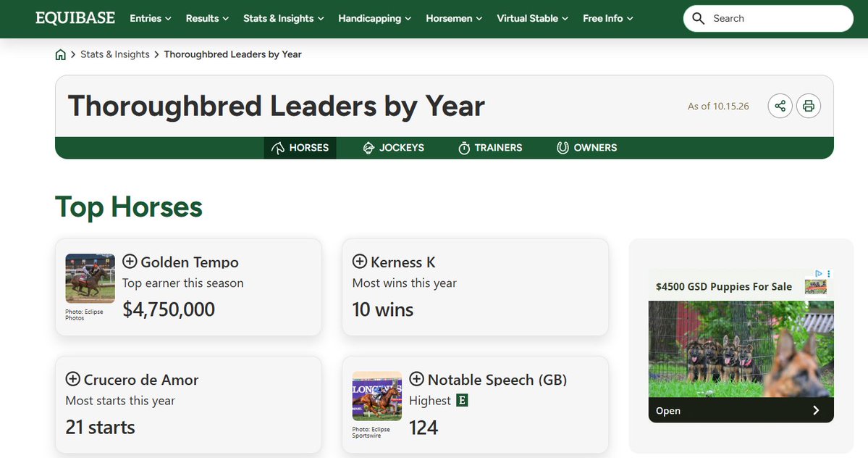Click the search magnifier icon
Image resolution: width=868 pixels, height=458 pixels.
[x=699, y=18]
